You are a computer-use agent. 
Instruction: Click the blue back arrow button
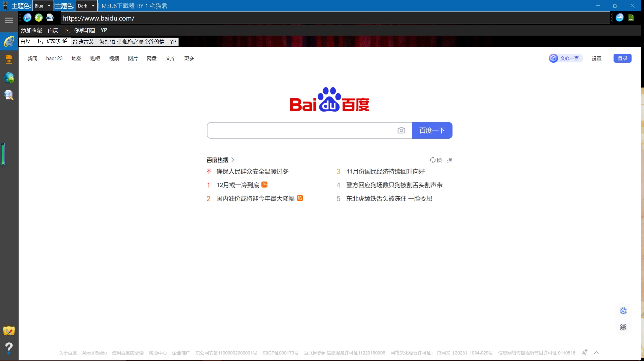[27, 18]
